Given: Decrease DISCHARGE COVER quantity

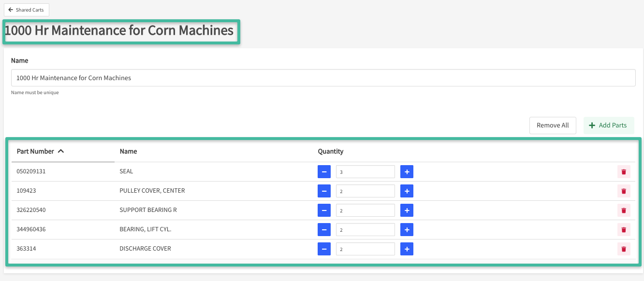Looking at the screenshot, I should coord(324,249).
